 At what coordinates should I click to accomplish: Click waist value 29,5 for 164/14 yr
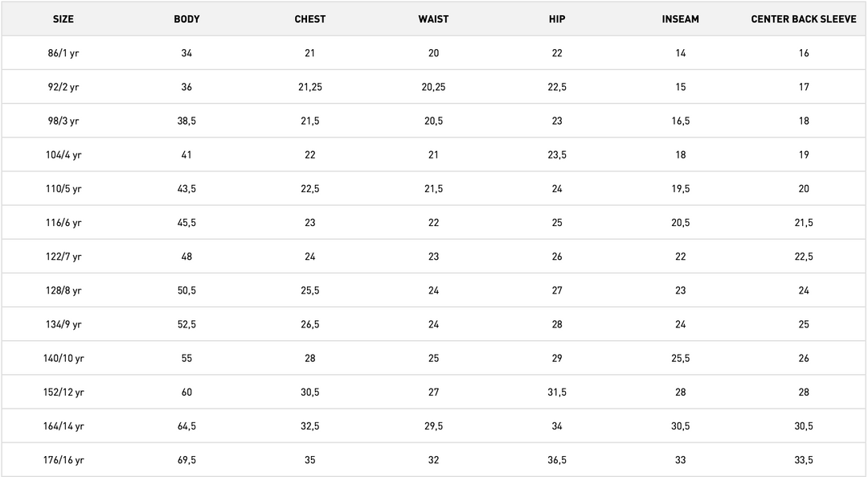click(433, 426)
